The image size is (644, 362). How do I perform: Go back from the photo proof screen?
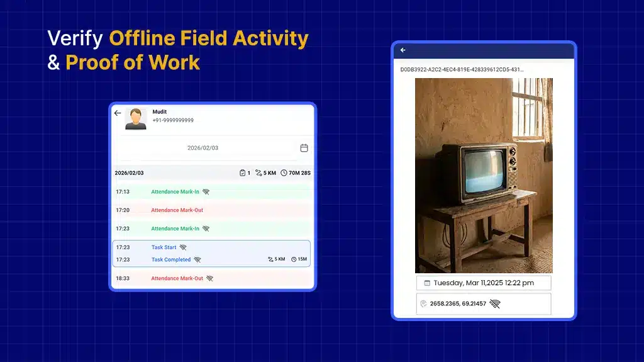(403, 50)
